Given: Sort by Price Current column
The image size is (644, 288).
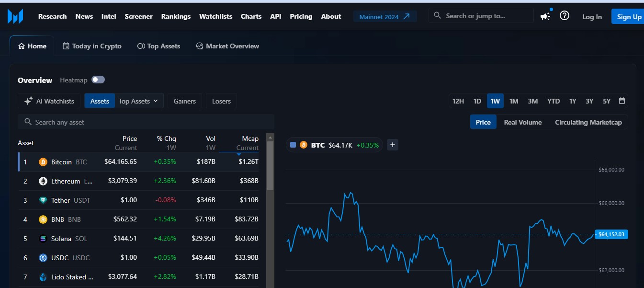Looking at the screenshot, I should coord(126,143).
